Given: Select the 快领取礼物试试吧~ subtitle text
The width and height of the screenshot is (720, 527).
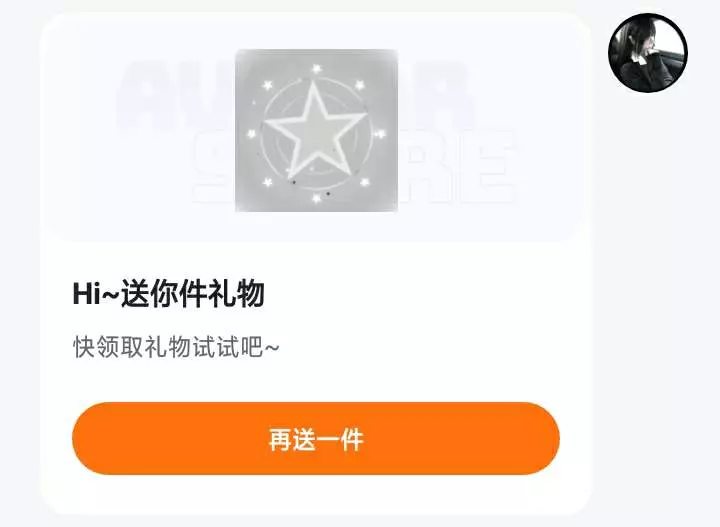Looking at the screenshot, I should 176,347.
